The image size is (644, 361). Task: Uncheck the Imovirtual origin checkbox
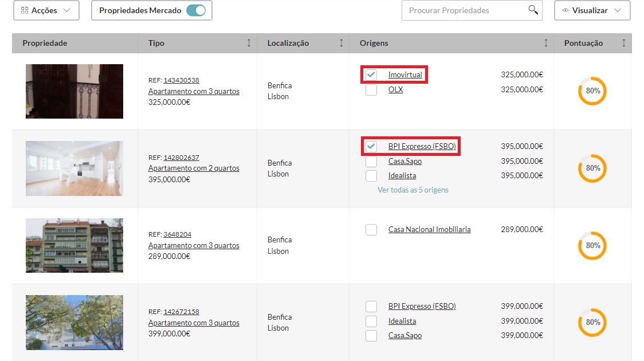click(371, 75)
